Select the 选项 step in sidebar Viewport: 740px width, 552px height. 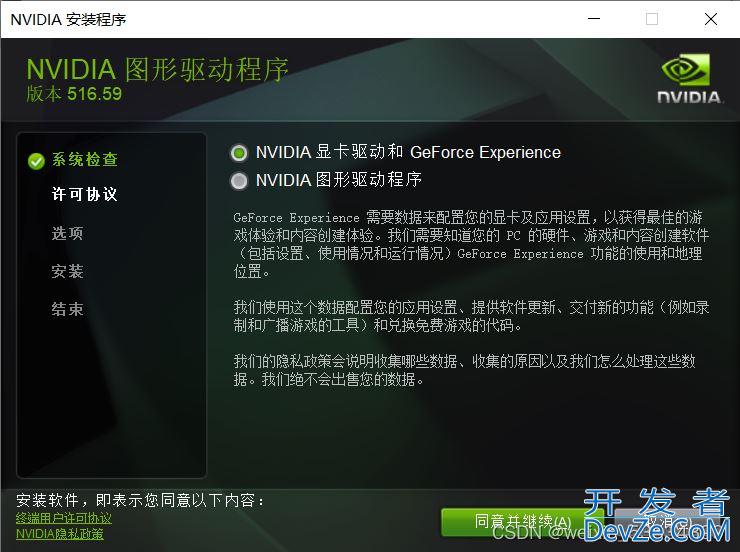pyautogui.click(x=67, y=233)
